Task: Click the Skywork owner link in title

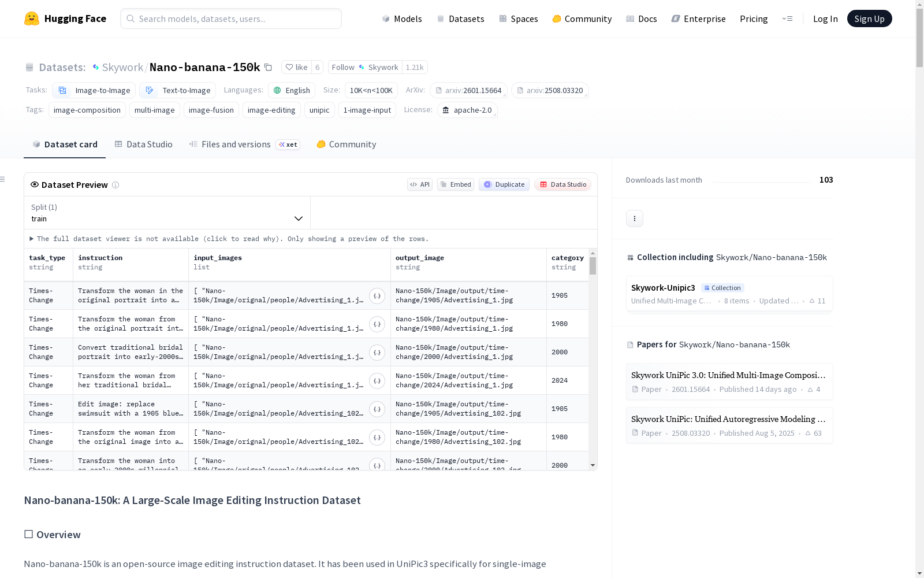Action: 122,67
